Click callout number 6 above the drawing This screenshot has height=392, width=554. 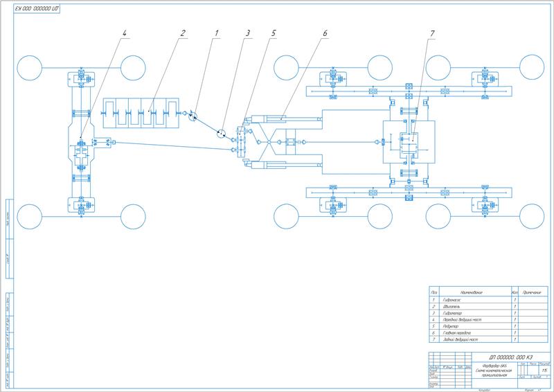pos(325,33)
